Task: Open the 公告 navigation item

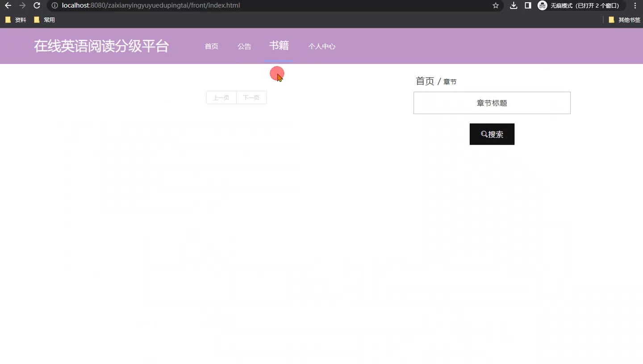Action: click(244, 46)
